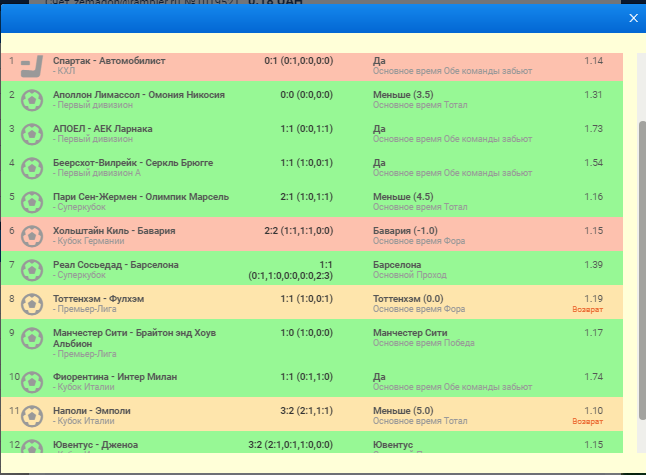Click the soccer ball icon for Ювентус - Дженоа
Screen dimensions: 646x475
(32, 446)
